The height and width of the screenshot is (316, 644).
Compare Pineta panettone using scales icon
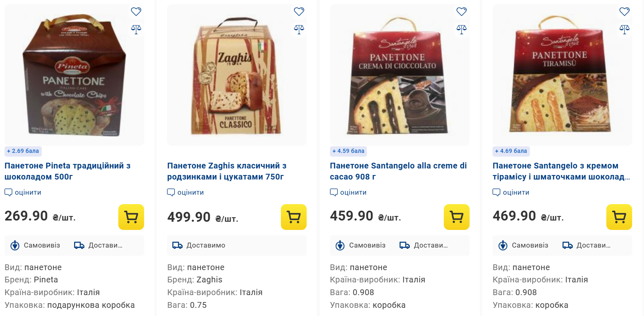point(136,29)
